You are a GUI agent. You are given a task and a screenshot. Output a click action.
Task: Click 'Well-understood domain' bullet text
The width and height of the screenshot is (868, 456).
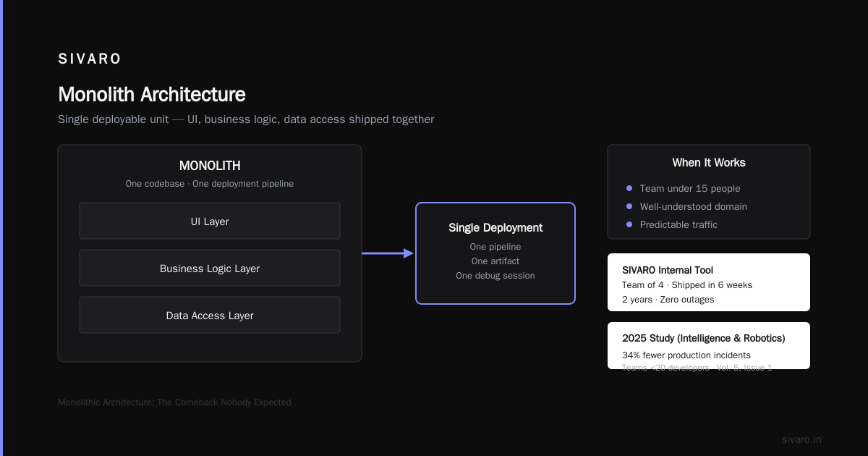click(694, 206)
